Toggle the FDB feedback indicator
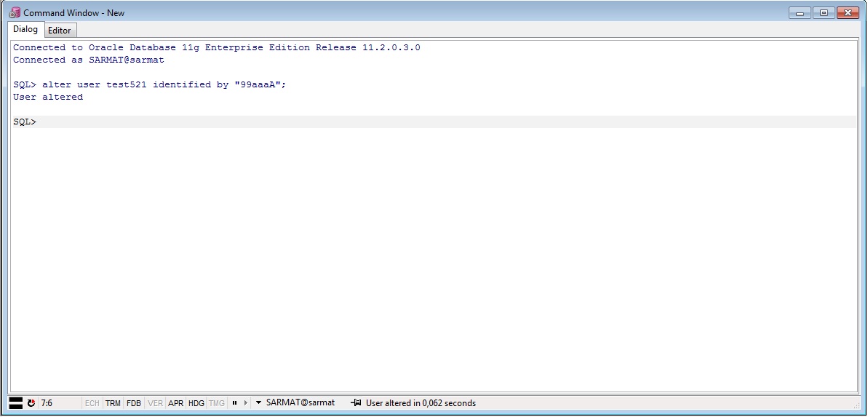 (x=134, y=403)
